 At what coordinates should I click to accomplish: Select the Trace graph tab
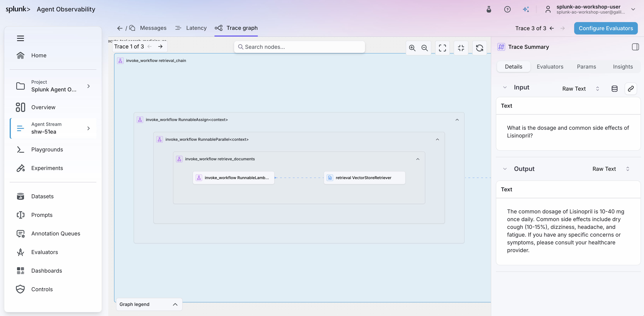click(236, 28)
